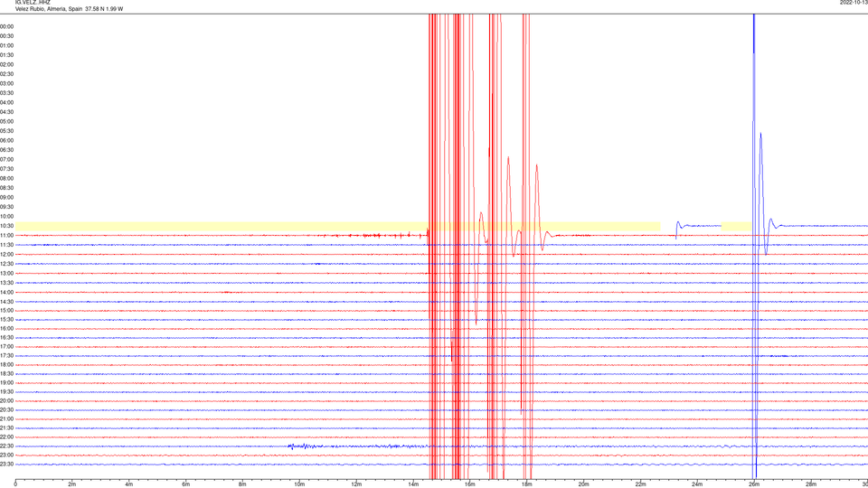Click the 23:30 time row label
The image size is (868, 488).
tap(6, 465)
